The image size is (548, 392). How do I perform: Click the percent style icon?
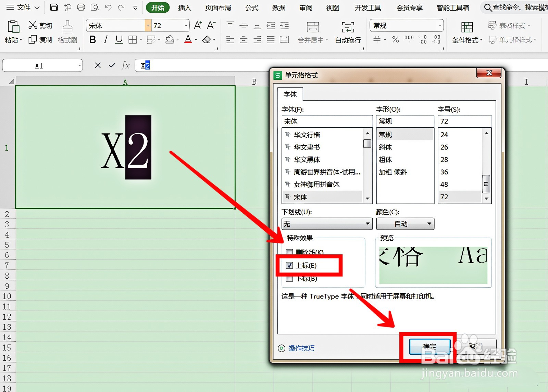pos(396,40)
